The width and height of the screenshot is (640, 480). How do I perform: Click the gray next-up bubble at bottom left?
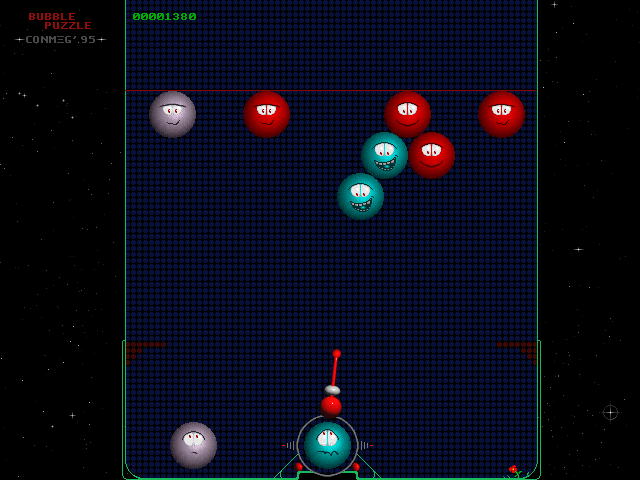[x=193, y=445]
